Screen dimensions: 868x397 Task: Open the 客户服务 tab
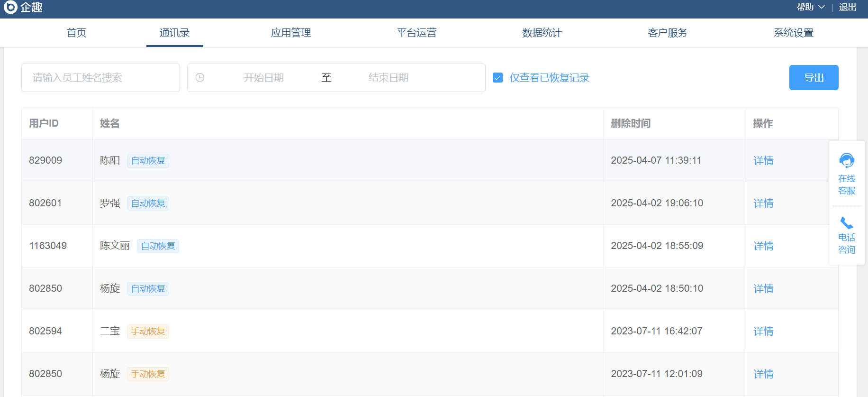668,33
